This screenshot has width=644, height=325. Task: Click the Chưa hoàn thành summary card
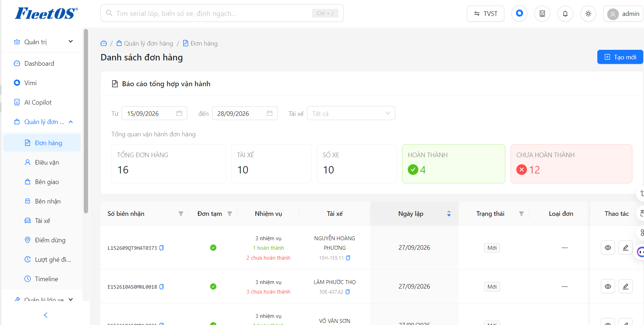pyautogui.click(x=571, y=164)
